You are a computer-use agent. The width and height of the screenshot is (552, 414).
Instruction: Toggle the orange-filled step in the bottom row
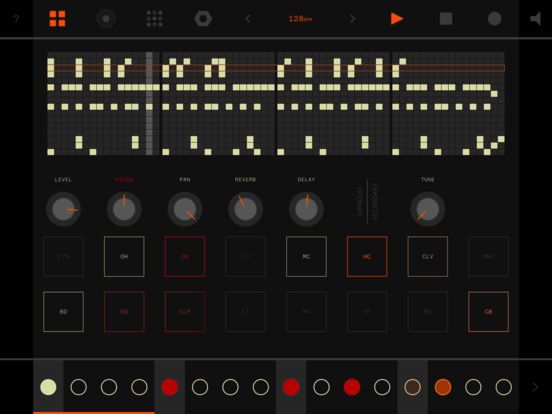443,387
